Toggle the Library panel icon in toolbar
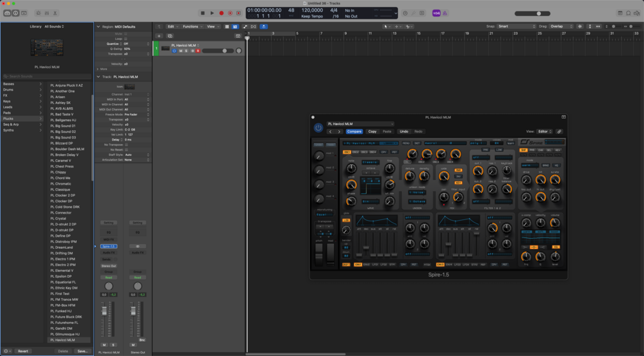This screenshot has width=644, height=356. (8, 13)
